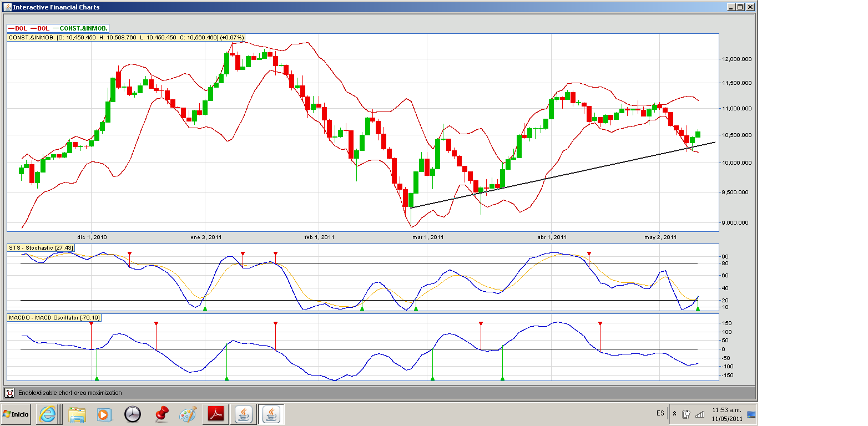Image resolution: width=868 pixels, height=426 pixels.
Task: Open Windows Explorer folder icon in taskbar
Action: pyautogui.click(x=76, y=414)
